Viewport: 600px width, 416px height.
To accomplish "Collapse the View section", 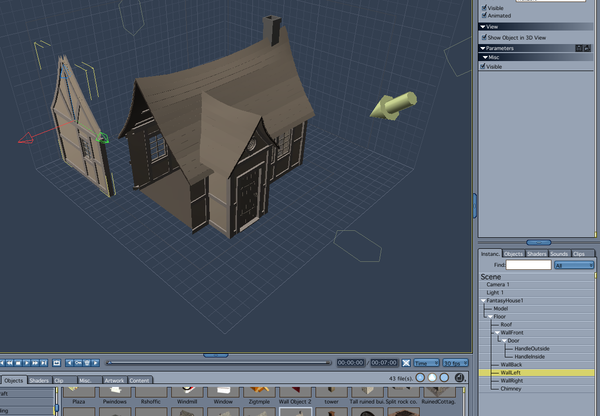I will pyautogui.click(x=483, y=27).
